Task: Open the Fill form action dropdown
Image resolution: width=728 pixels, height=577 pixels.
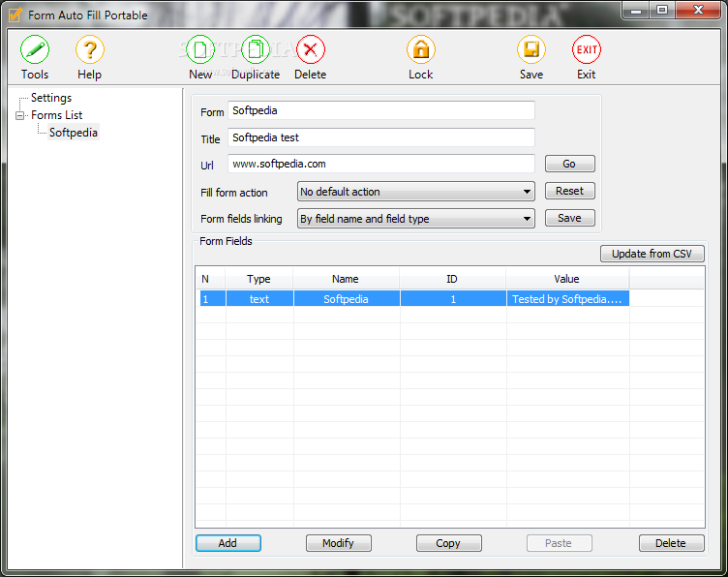Action: click(x=416, y=192)
